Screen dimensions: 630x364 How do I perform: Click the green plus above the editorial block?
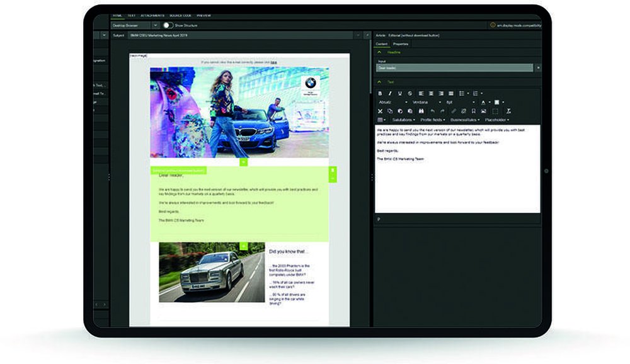(x=243, y=162)
